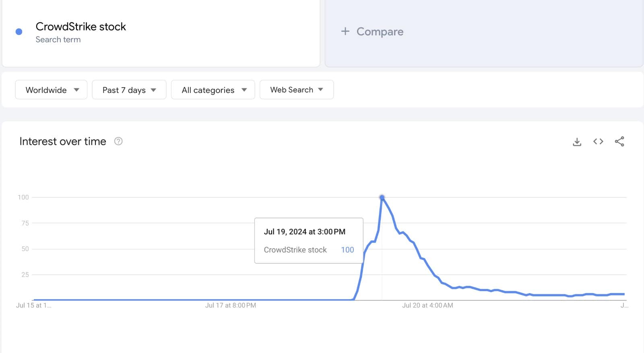The height and width of the screenshot is (353, 644).
Task: Click the blue dot beside CrowdStrike stock
Action: click(19, 32)
